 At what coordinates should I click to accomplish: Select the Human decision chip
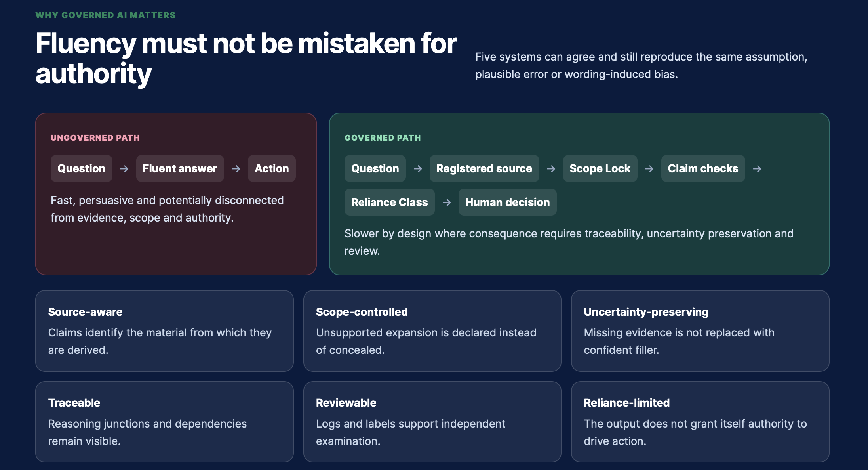click(507, 202)
